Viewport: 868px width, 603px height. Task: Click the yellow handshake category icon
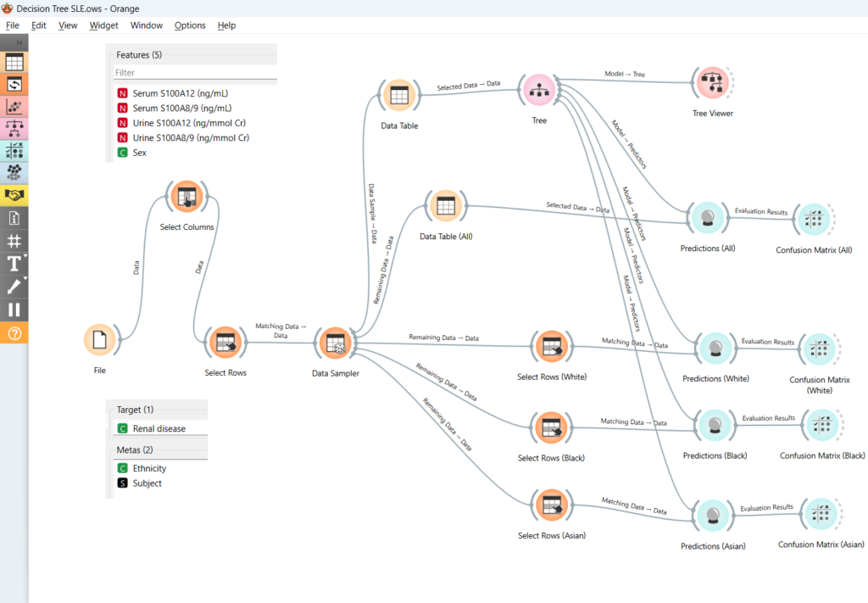(x=14, y=195)
